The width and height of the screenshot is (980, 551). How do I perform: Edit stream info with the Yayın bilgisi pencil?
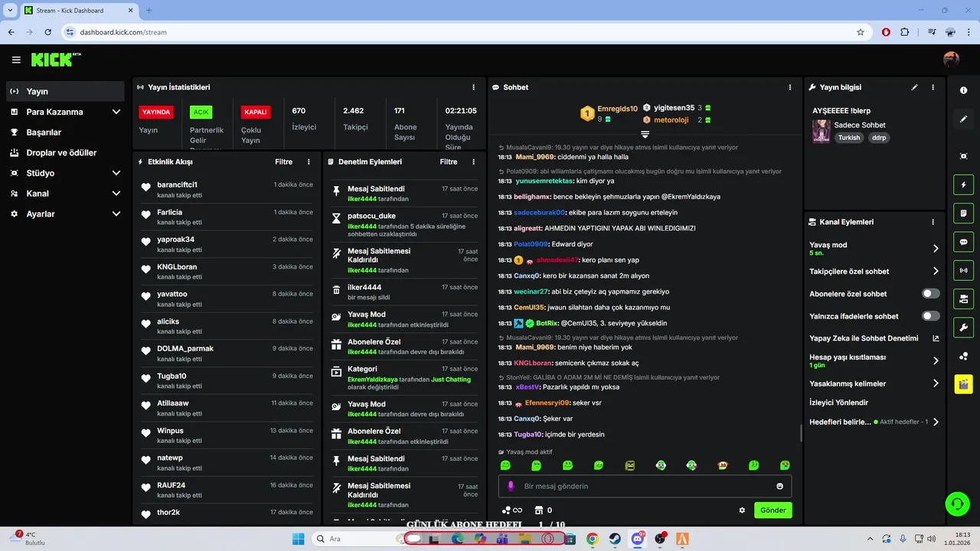point(914,87)
